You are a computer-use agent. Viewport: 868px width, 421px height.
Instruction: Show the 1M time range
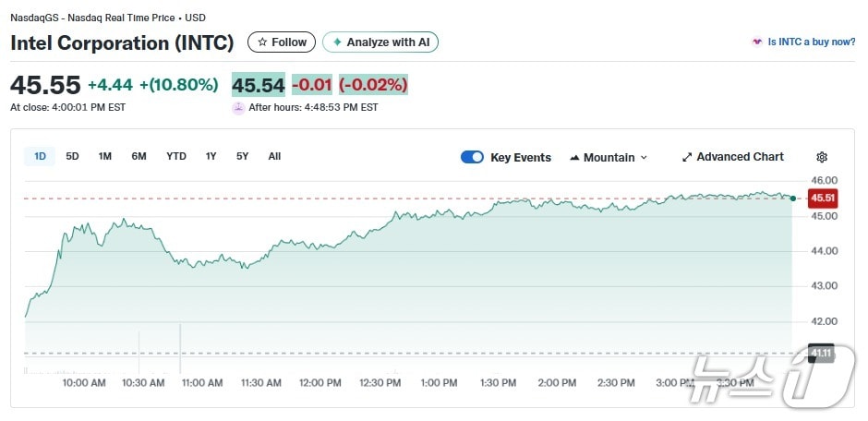tap(105, 156)
